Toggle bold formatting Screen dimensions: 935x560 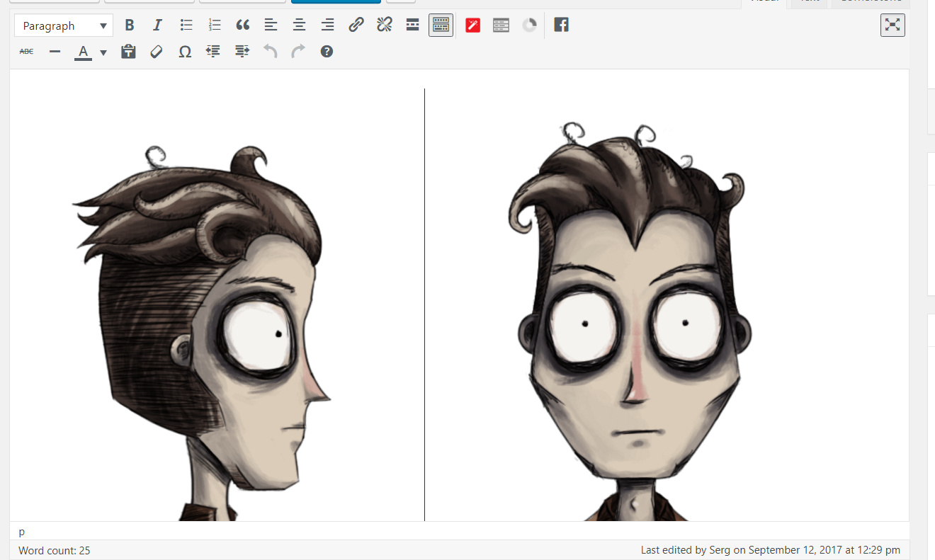[x=130, y=25]
